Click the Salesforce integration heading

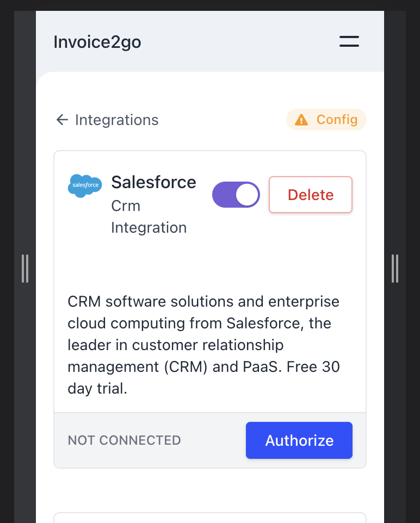point(153,182)
